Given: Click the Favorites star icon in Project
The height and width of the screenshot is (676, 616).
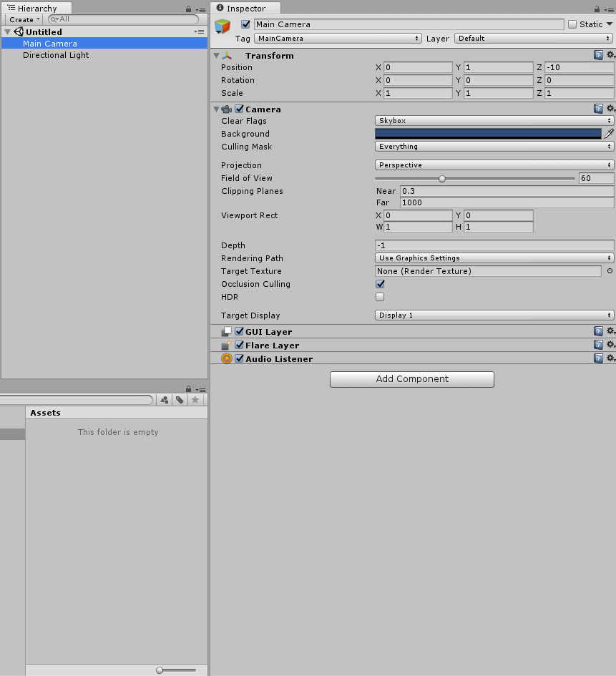Looking at the screenshot, I should pyautogui.click(x=195, y=400).
